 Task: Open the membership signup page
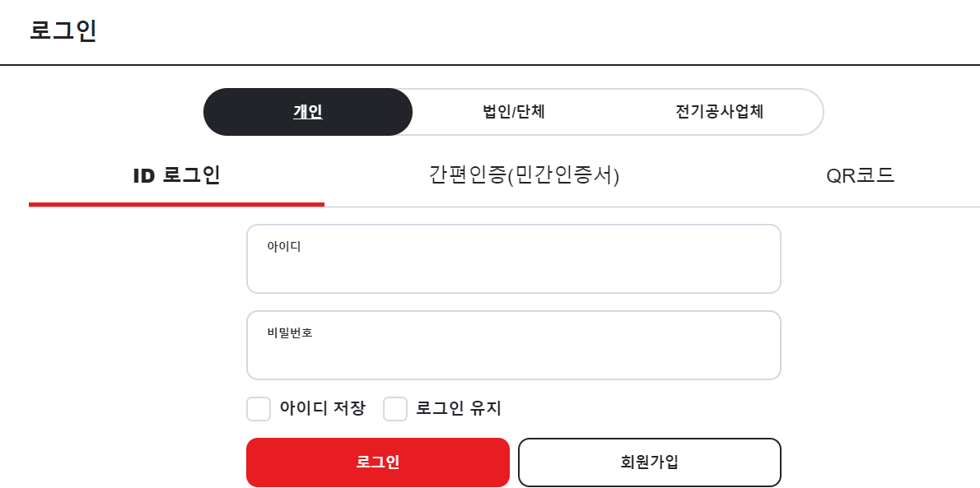[x=649, y=462]
